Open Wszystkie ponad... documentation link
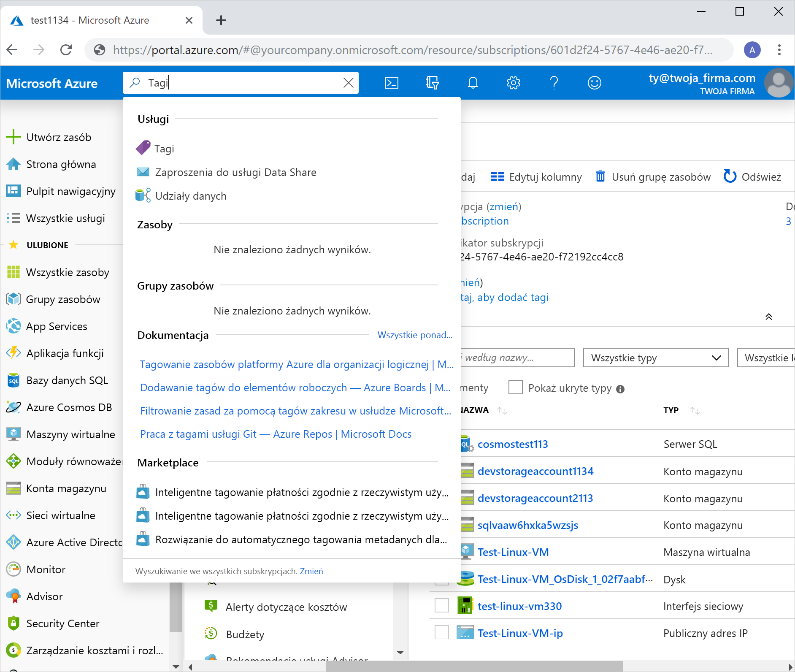Viewport: 795px width, 672px height. point(415,335)
